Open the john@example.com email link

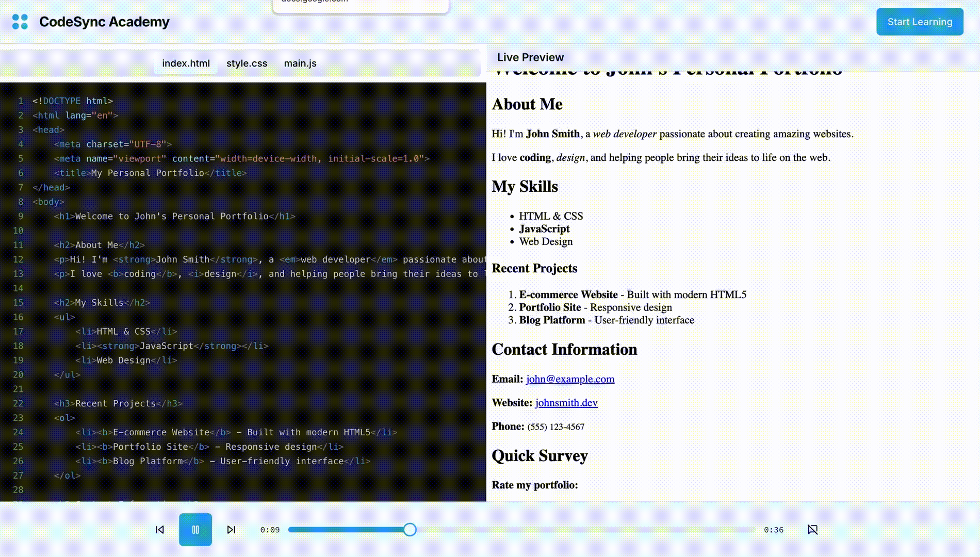(570, 379)
